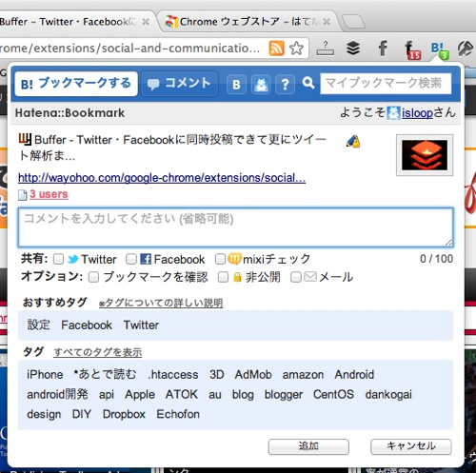Screen dimensions: 476x473
Task: Click Hatena B! extension icon with 3 badge
Action: click(x=440, y=50)
